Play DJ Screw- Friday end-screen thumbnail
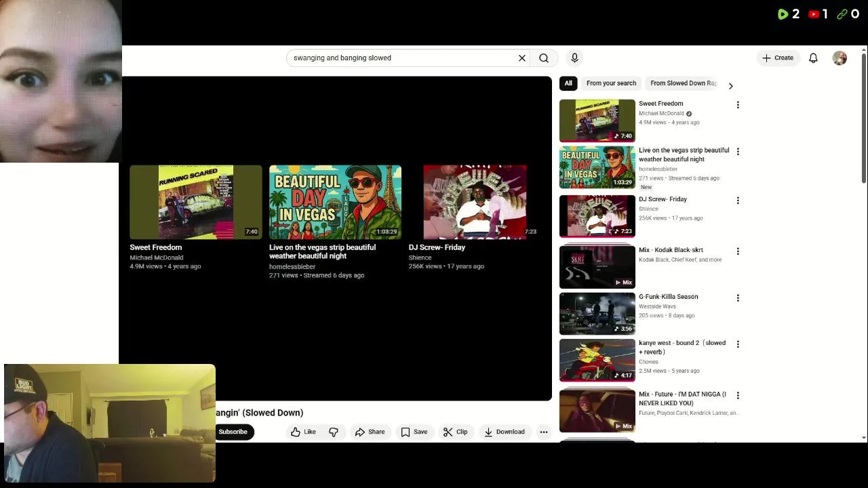This screenshot has width=868, height=488. [x=475, y=202]
